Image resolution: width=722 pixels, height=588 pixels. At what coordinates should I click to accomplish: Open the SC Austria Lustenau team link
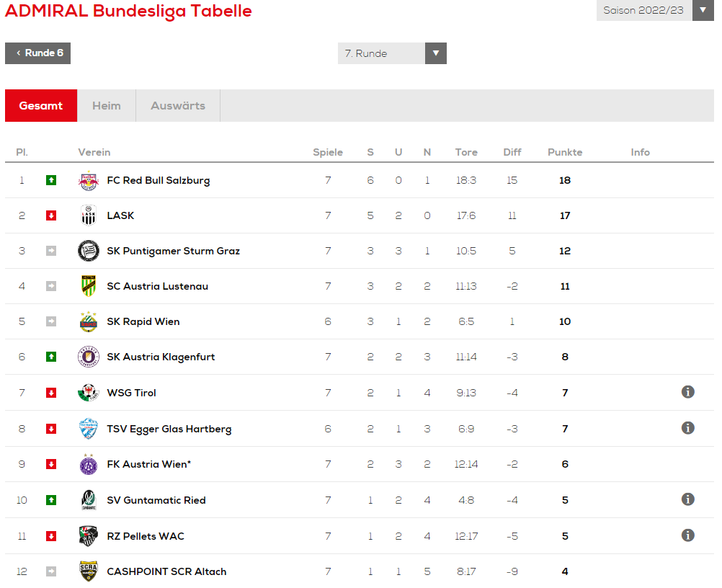[x=158, y=286]
